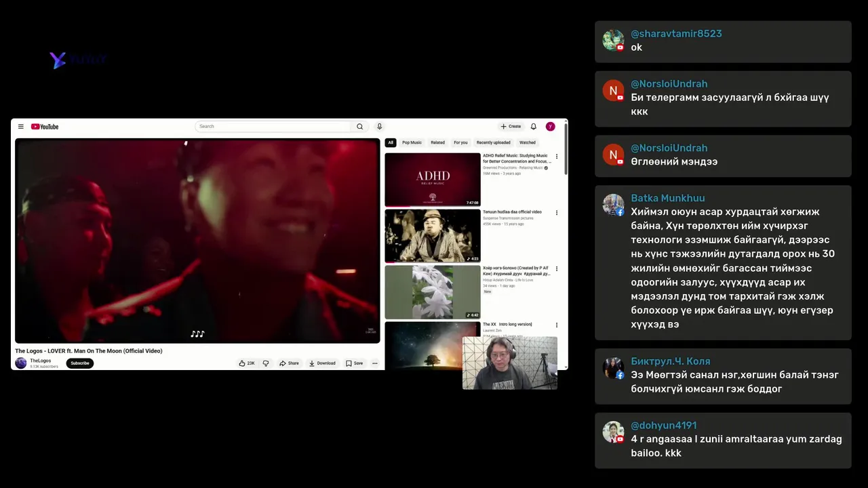The height and width of the screenshot is (488, 868).
Task: Open TheLogos channel name link
Action: coord(40,361)
